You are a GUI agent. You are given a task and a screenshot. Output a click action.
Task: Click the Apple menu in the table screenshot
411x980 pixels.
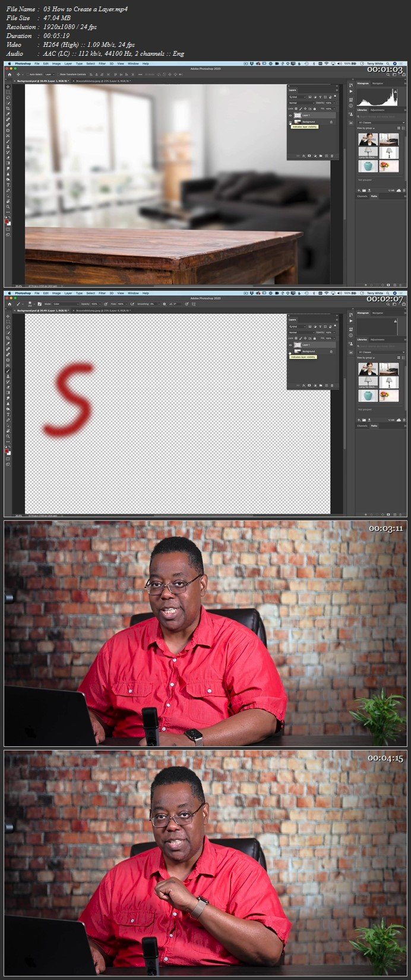click(10, 63)
